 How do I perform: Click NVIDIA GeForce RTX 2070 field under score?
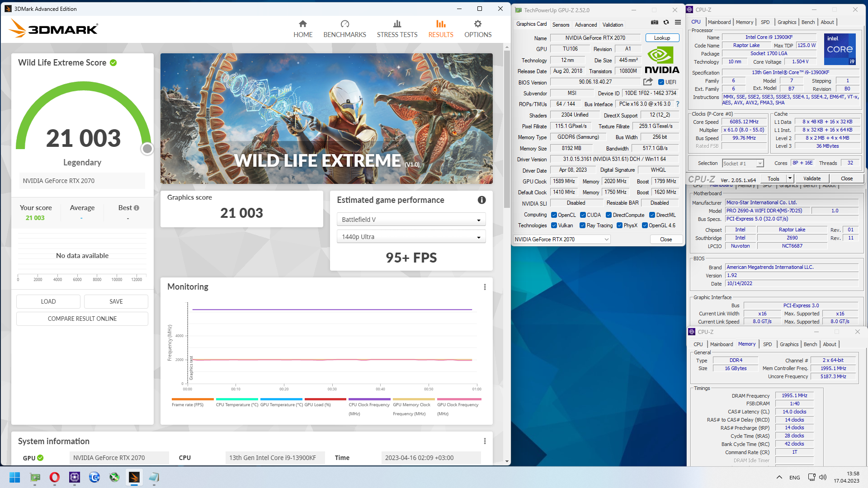(82, 181)
